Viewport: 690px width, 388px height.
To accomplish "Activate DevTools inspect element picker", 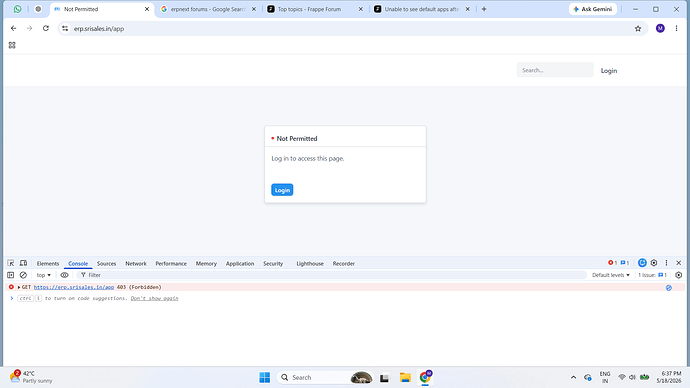I will point(11,264).
